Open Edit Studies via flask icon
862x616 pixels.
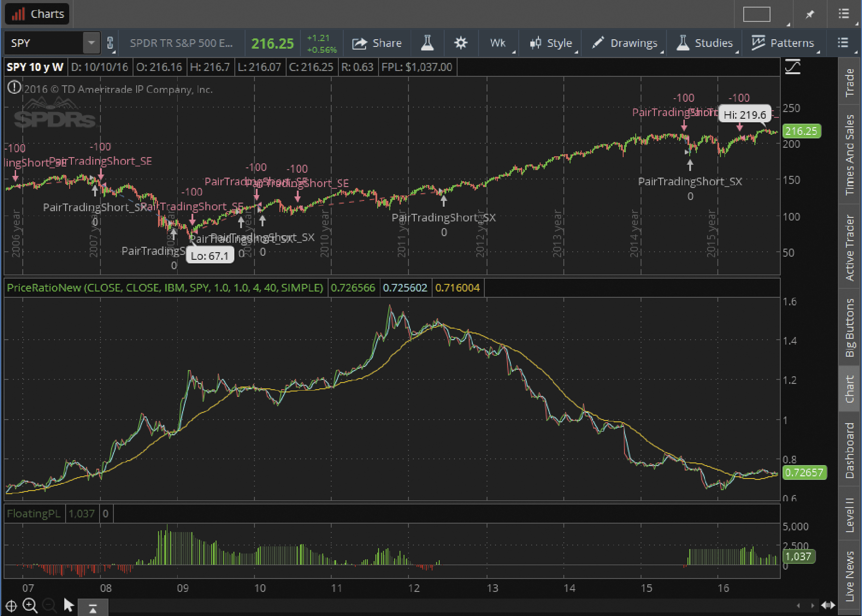(427, 43)
